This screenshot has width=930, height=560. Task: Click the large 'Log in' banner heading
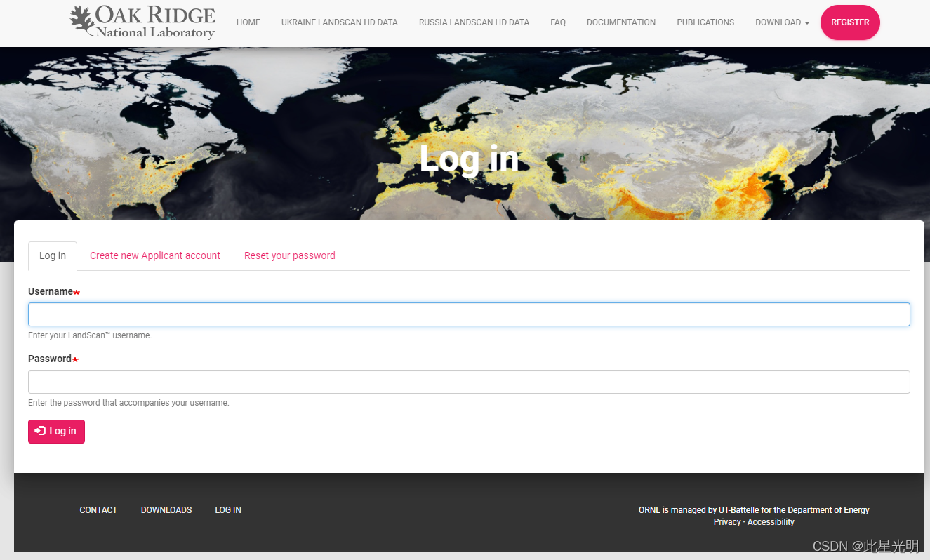[x=469, y=159]
